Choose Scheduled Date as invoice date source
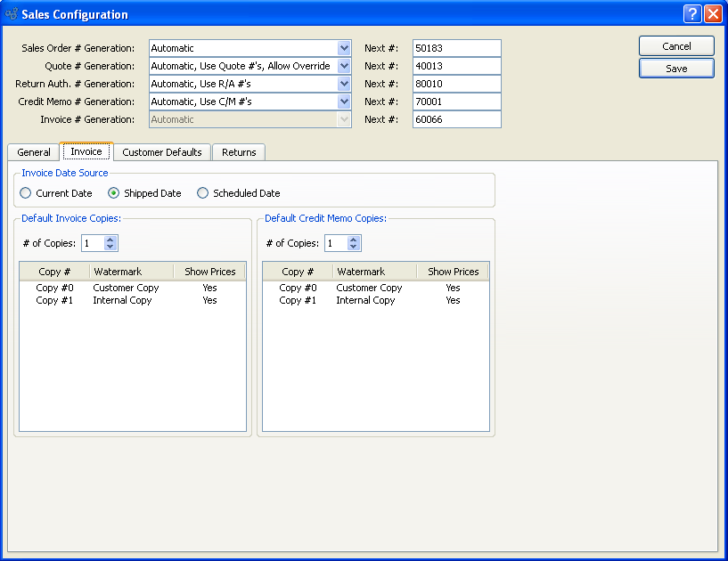The image size is (728, 561). (x=202, y=193)
